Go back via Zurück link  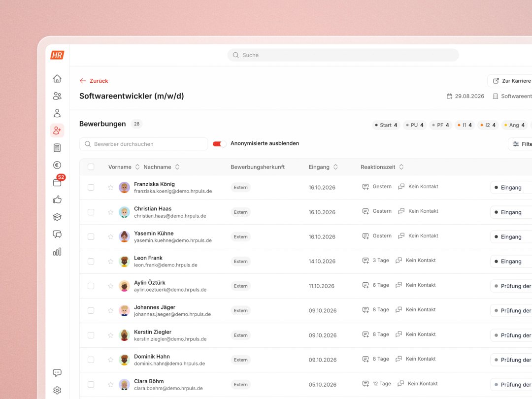pos(94,81)
